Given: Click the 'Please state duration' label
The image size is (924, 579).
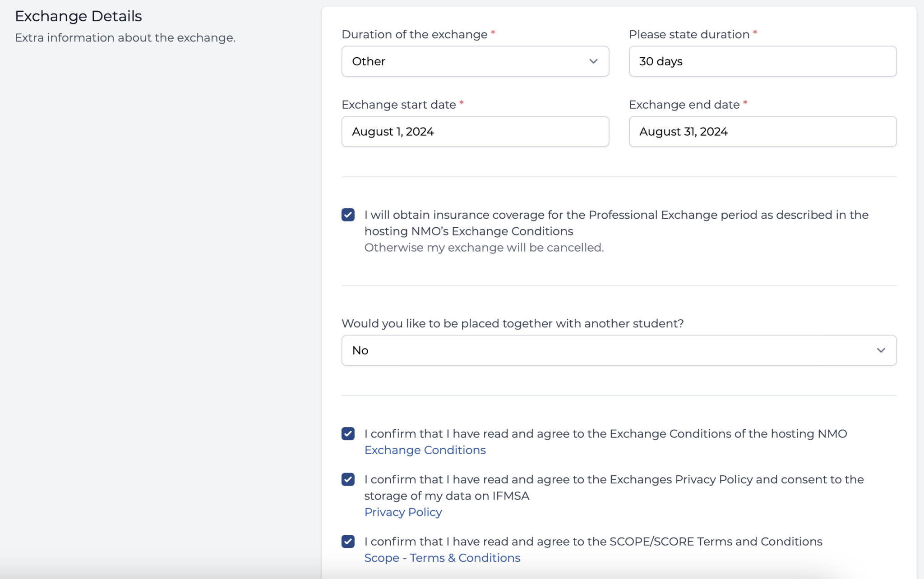Looking at the screenshot, I should point(689,35).
